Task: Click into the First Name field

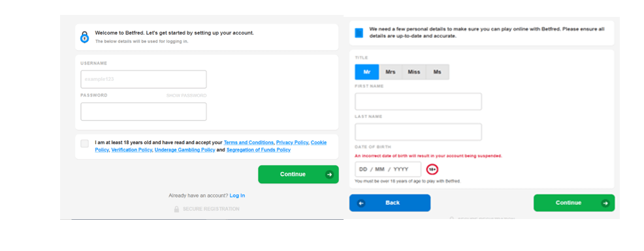Action: [x=418, y=101]
